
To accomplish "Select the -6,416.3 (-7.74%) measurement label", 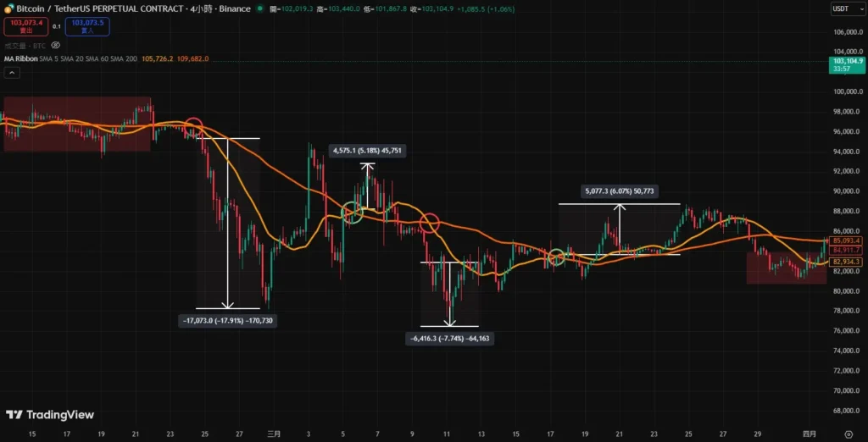I will coord(449,338).
